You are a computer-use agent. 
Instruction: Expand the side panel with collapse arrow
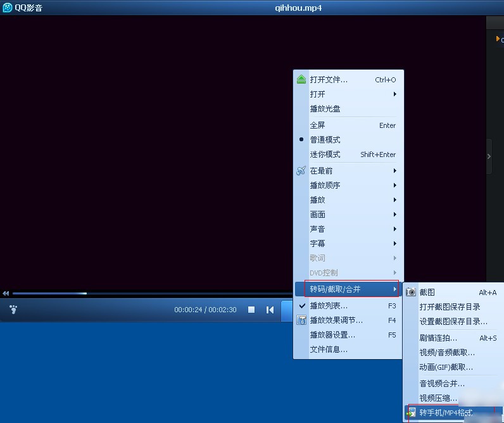click(489, 156)
